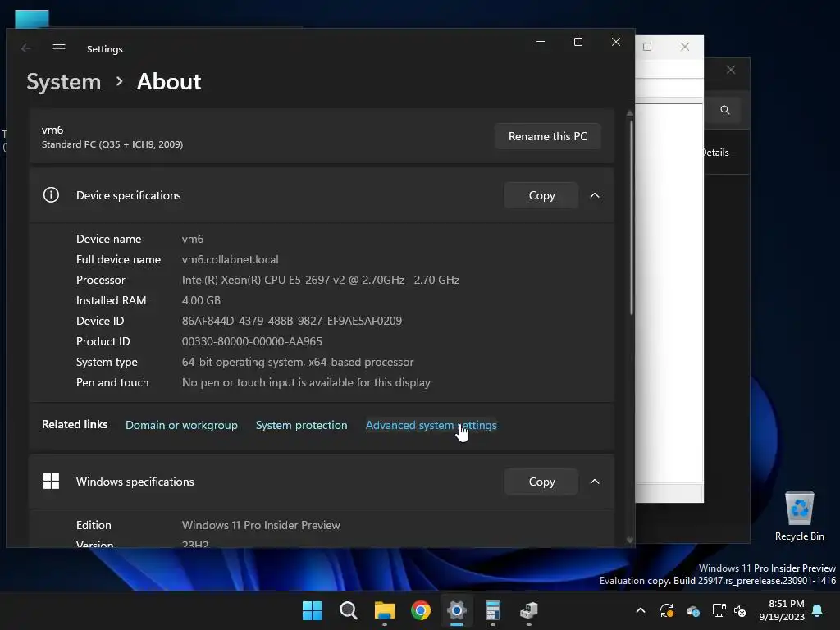This screenshot has width=840, height=630.
Task: Open the clock showing 8:51 PM
Action: pyautogui.click(x=782, y=610)
